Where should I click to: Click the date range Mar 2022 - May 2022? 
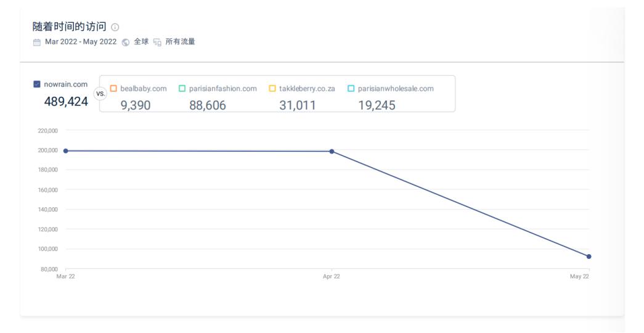pos(81,42)
